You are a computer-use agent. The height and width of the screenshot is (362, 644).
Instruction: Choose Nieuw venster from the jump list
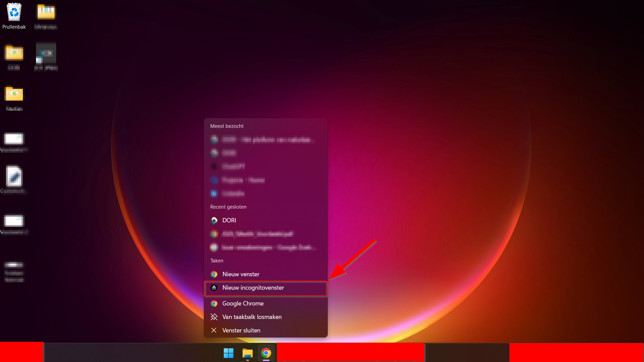pyautogui.click(x=241, y=274)
